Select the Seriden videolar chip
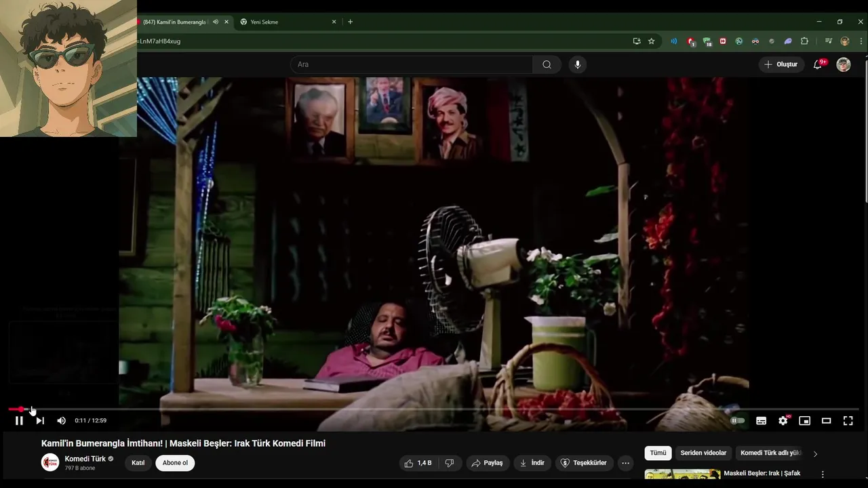Viewport: 868px width, 488px height. coord(703,453)
